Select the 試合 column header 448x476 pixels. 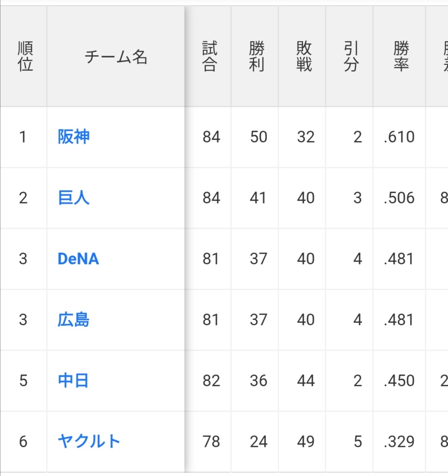209,57
